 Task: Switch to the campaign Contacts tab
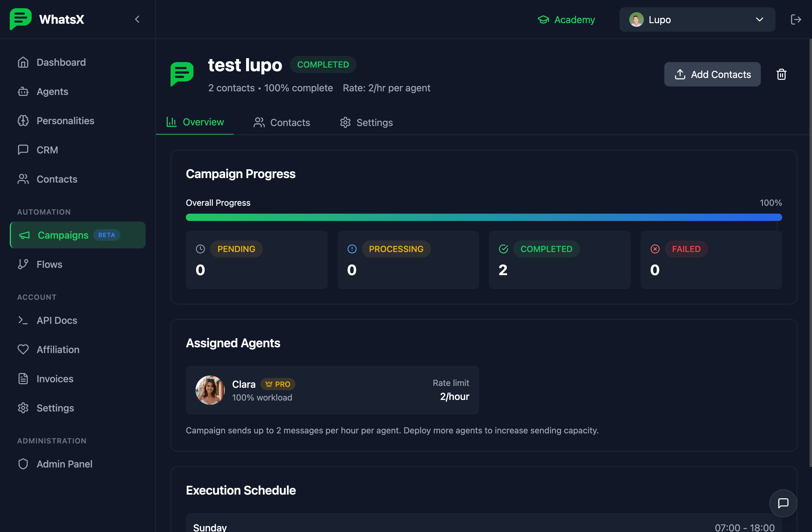(x=282, y=122)
